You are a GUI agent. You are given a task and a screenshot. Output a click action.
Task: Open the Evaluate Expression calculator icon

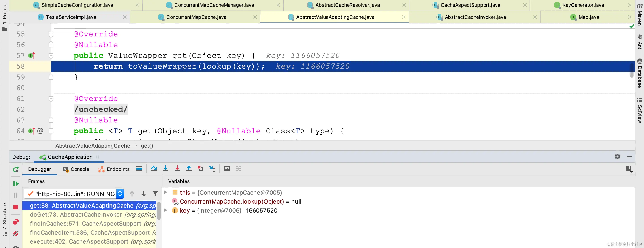227,169
